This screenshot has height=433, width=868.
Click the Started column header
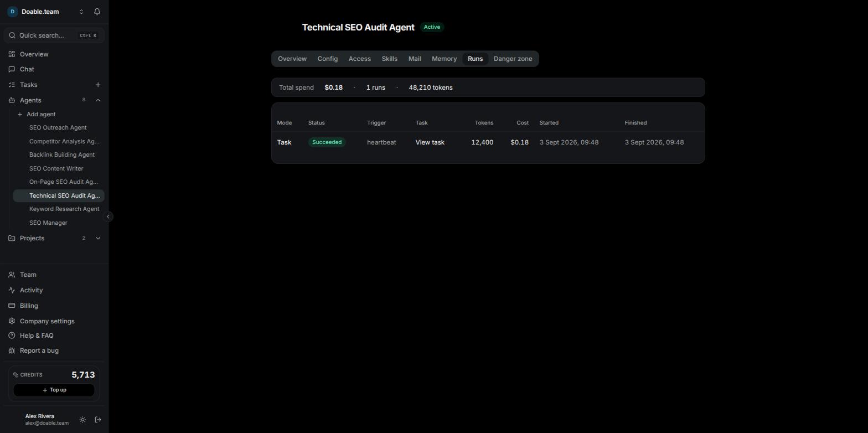[549, 123]
